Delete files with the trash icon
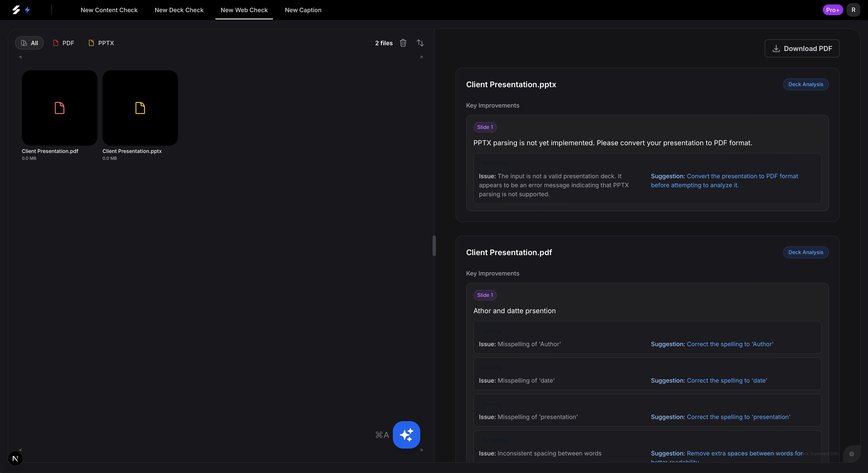 point(403,43)
